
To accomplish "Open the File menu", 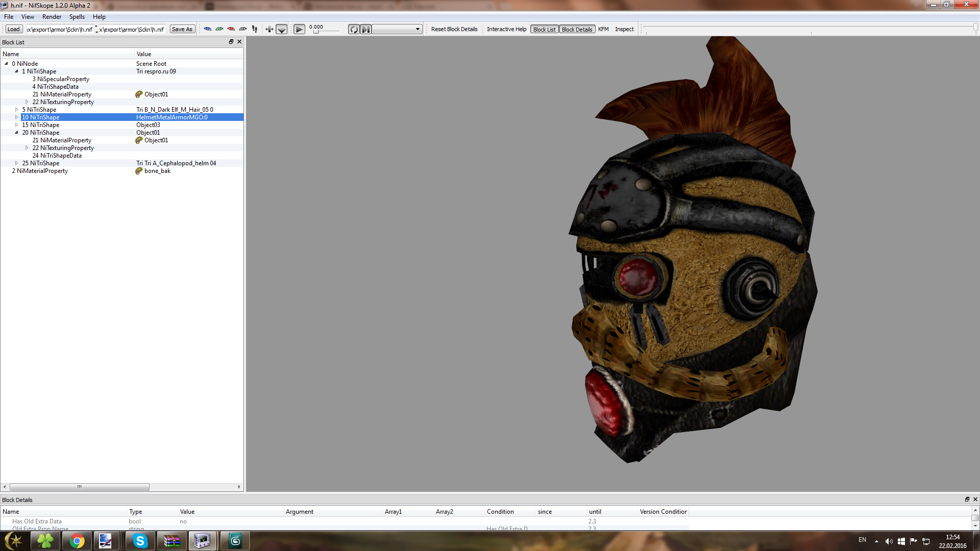I will [x=9, y=17].
